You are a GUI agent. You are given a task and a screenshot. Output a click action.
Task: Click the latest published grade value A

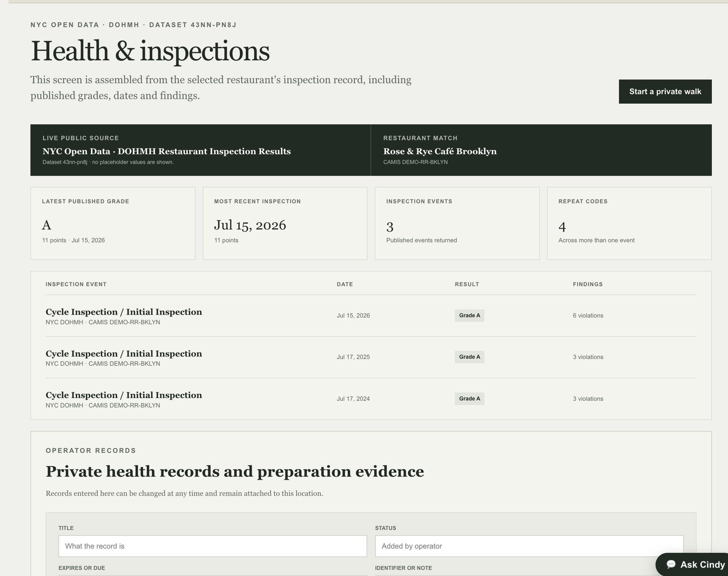point(47,225)
